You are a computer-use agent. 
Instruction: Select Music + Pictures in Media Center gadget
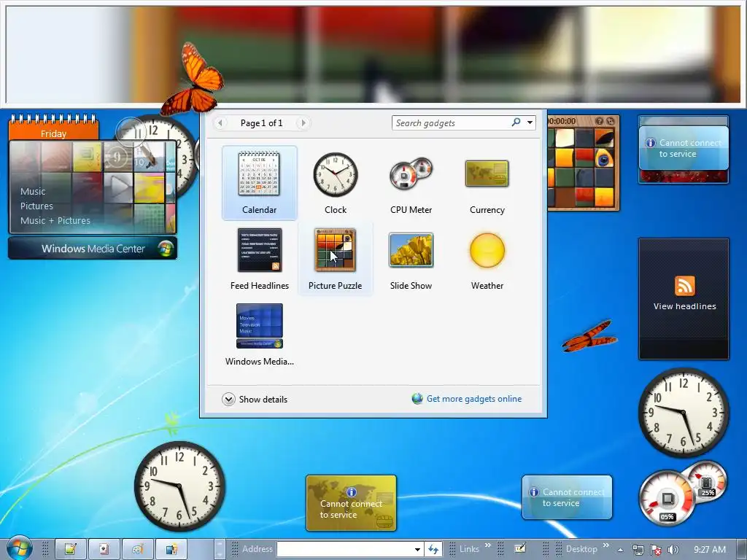pos(55,220)
